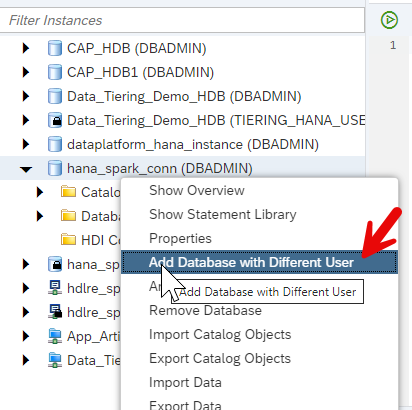Screen dimensions: 412x410
Task: Click the first hdlre_sp data lake icon
Action: tap(55, 288)
